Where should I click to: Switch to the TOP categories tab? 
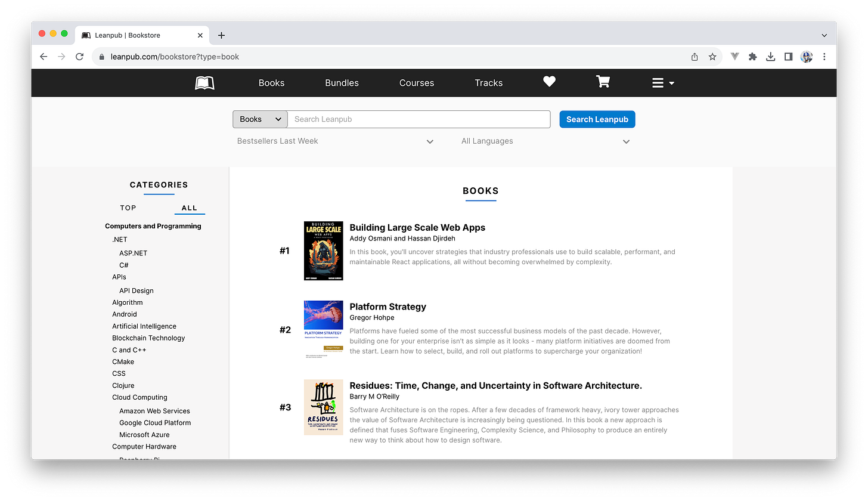tap(128, 208)
